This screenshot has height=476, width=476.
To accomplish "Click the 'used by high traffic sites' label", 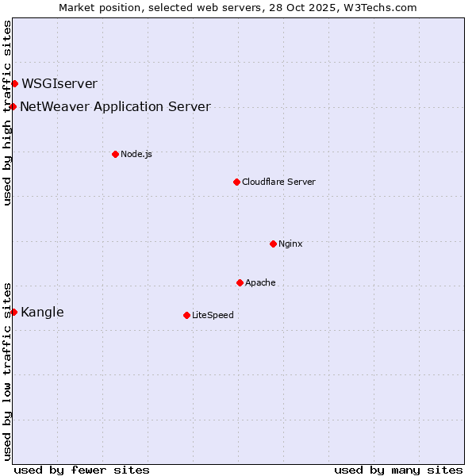I will pos(7,113).
